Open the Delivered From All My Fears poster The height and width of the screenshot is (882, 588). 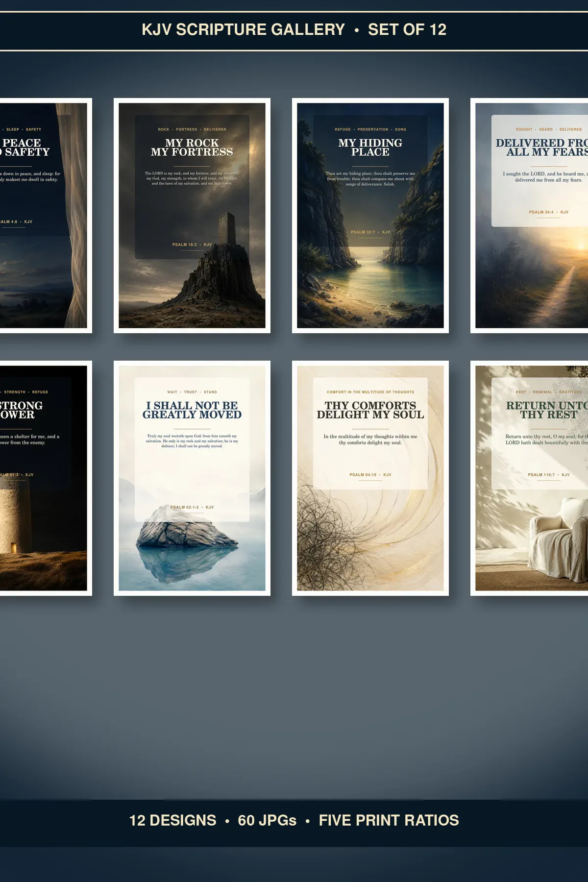[529, 216]
